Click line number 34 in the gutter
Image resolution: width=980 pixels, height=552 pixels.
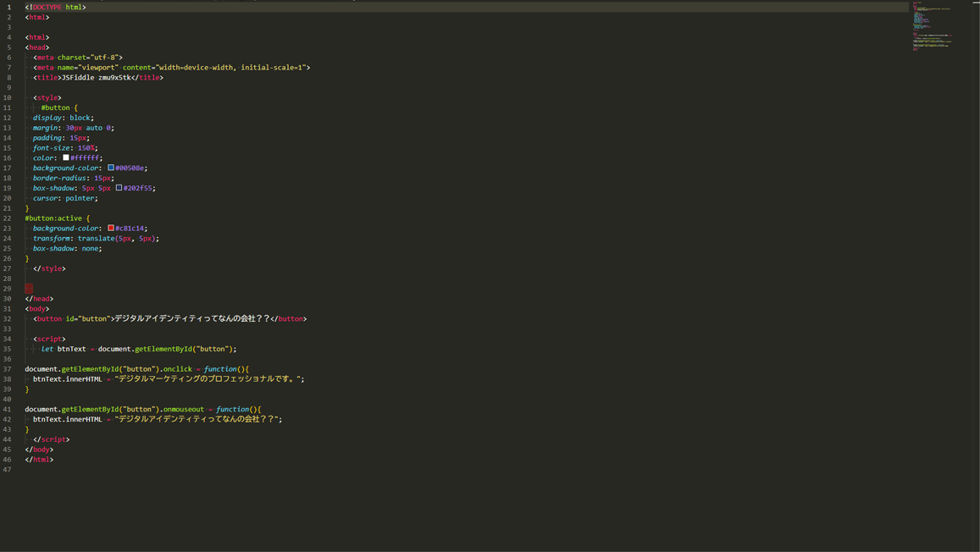pyautogui.click(x=7, y=339)
